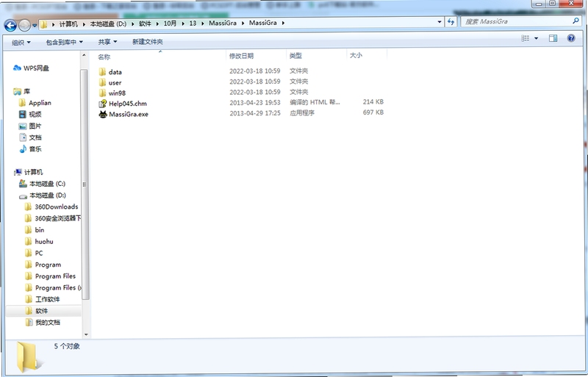The image size is (588, 377).
Task: Open help via the question mark icon
Action: pos(571,38)
